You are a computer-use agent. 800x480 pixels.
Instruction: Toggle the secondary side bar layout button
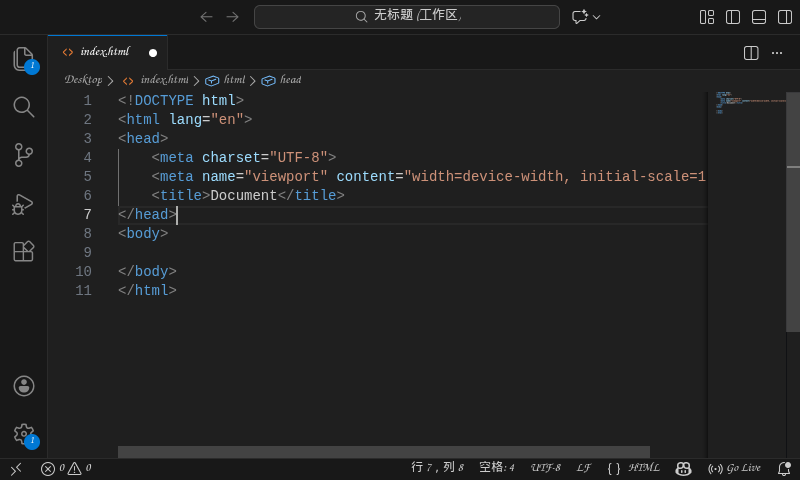tap(785, 17)
